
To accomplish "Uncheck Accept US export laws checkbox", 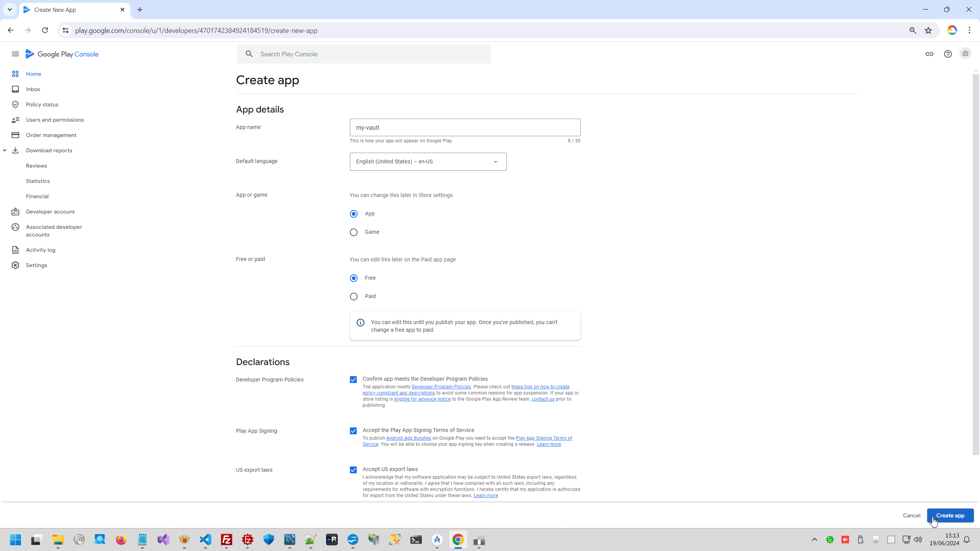I will pyautogui.click(x=353, y=470).
